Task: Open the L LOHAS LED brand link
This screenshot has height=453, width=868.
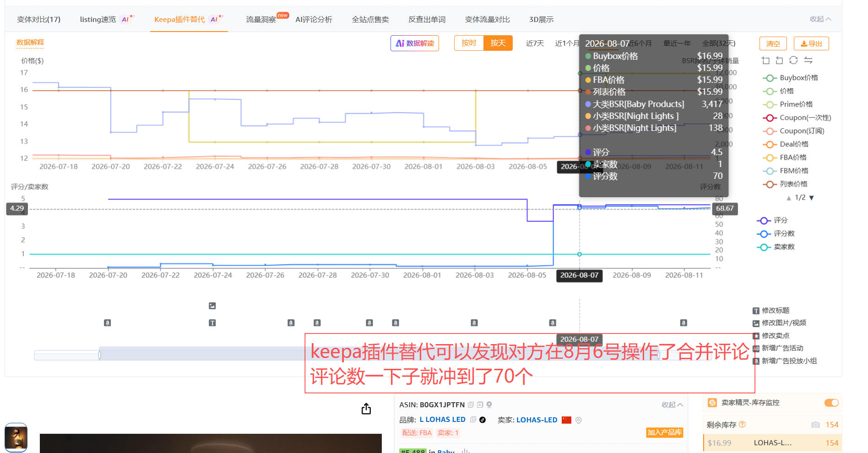Action: (442, 420)
